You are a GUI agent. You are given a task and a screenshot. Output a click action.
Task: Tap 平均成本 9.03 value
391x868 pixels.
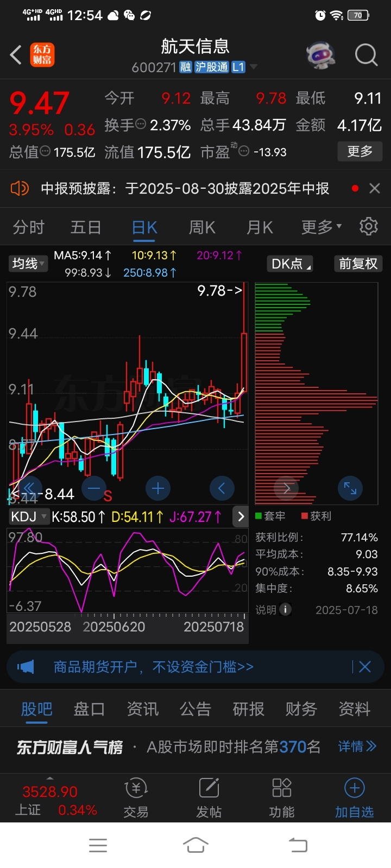367,554
